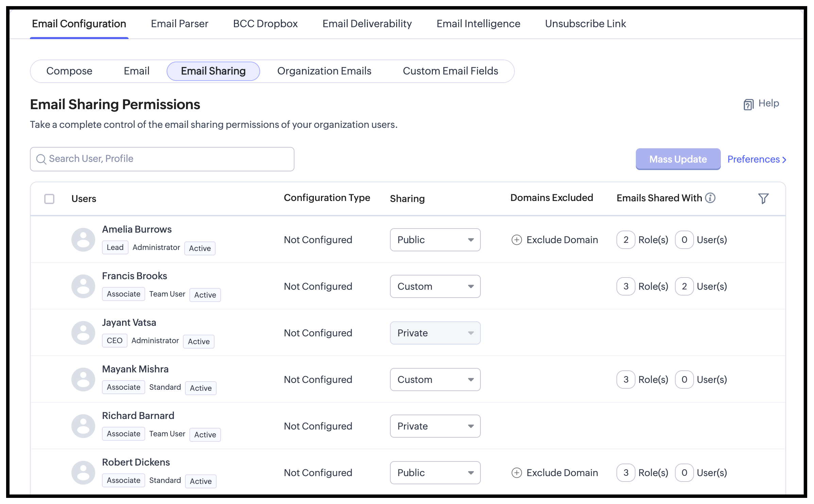Click the search magnifier icon
814x504 pixels.
[41, 159]
